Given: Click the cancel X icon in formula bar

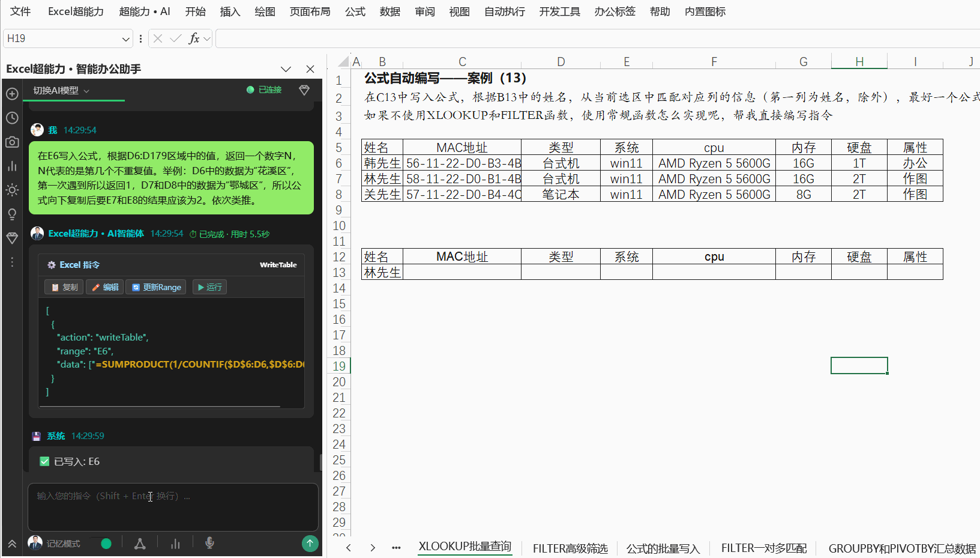Looking at the screenshot, I should coord(158,38).
